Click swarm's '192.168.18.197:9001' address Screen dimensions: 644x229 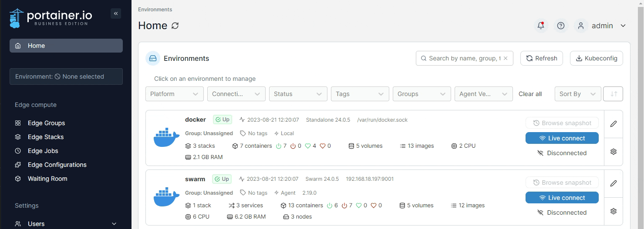point(370,179)
